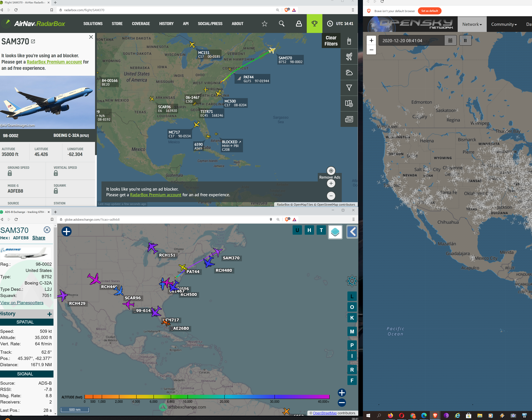Click the radio handset icon on RadarBox map
The width and height of the screenshot is (532, 420).
pos(349,41)
